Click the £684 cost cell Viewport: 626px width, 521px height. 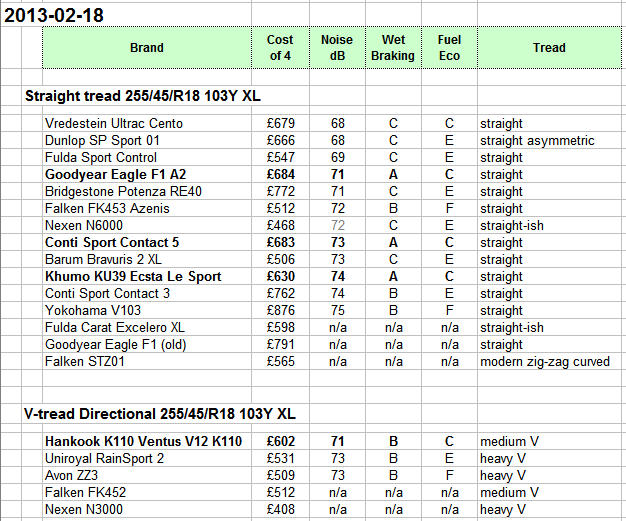[x=281, y=174]
